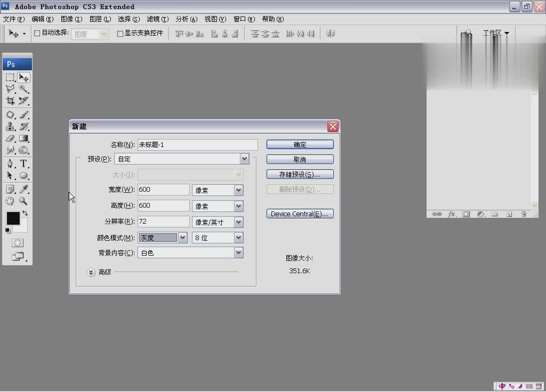Select the History Brush tool
The width and height of the screenshot is (546, 392).
23,126
